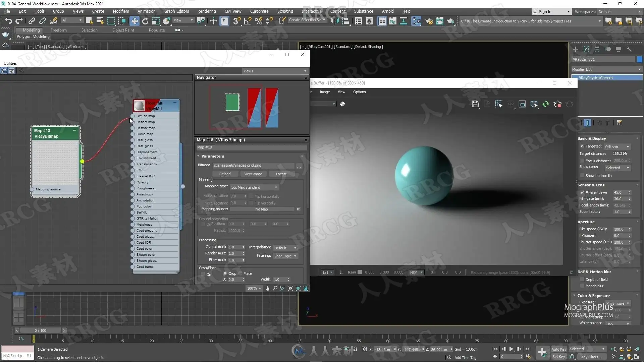The image size is (644, 362).
Task: Open the Mapping type dropdown
Action: (x=255, y=187)
